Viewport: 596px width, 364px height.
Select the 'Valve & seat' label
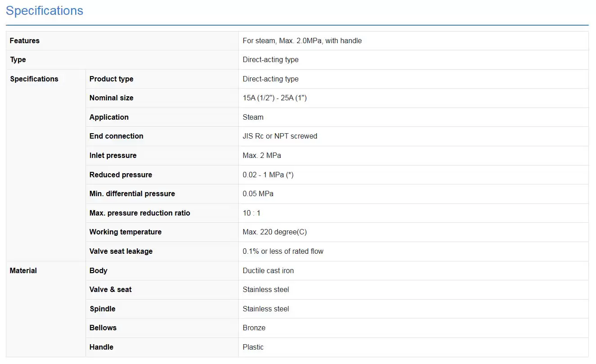pyautogui.click(x=111, y=289)
